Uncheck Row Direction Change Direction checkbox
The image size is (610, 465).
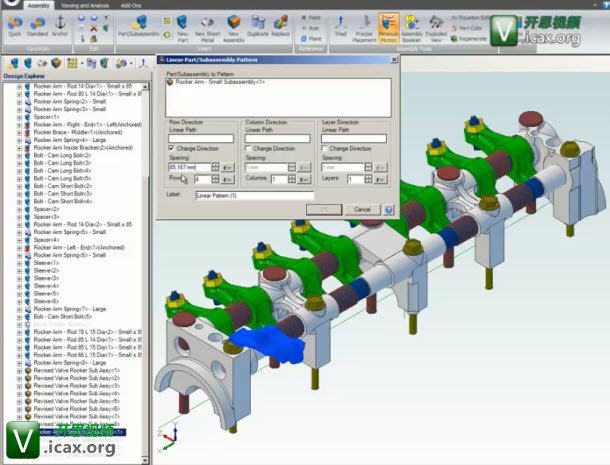coord(173,148)
